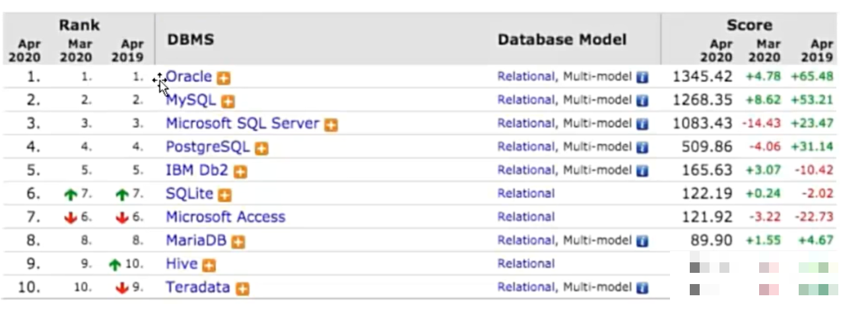Image resolution: width=868 pixels, height=317 pixels.
Task: Open the plus icon beside Microsoft SQL Server
Action: 331,125
